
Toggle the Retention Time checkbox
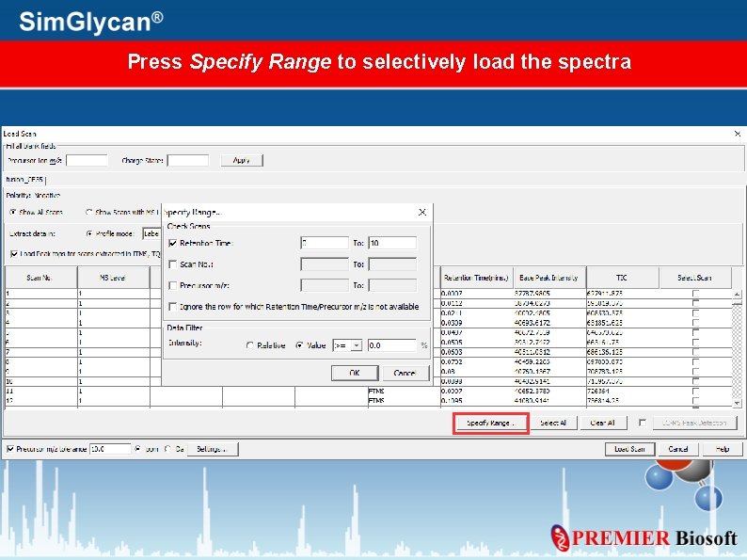click(173, 243)
